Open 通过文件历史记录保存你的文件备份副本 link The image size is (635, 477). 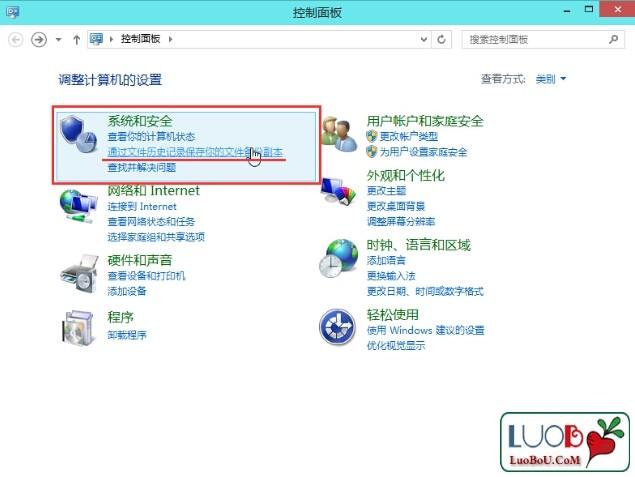click(x=195, y=152)
